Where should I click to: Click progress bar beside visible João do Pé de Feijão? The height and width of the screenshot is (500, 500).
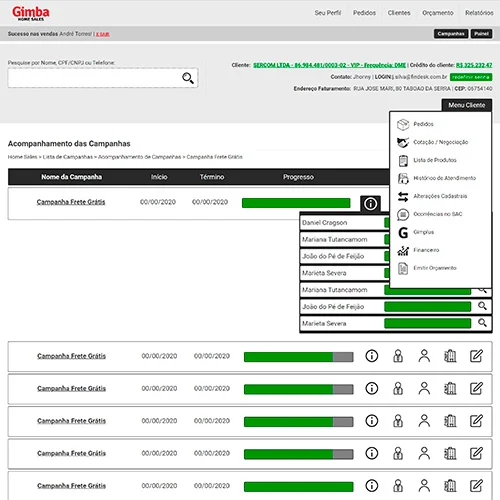click(427, 306)
